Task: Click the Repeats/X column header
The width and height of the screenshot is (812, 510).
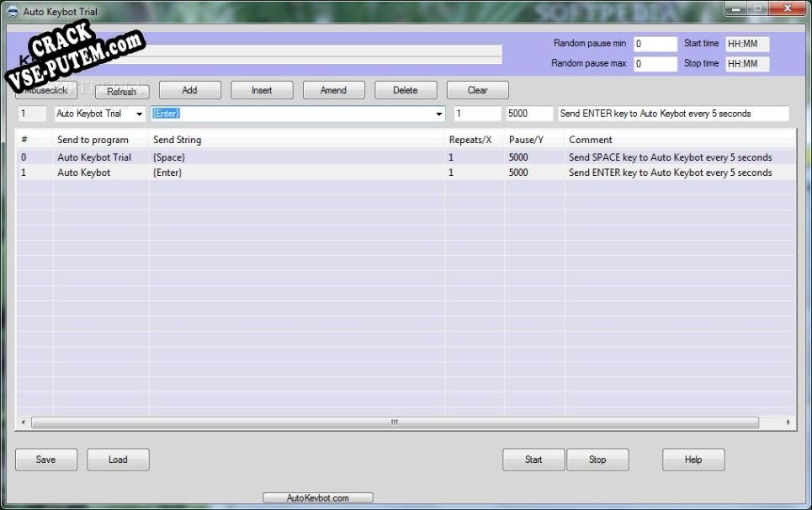Action: click(474, 140)
